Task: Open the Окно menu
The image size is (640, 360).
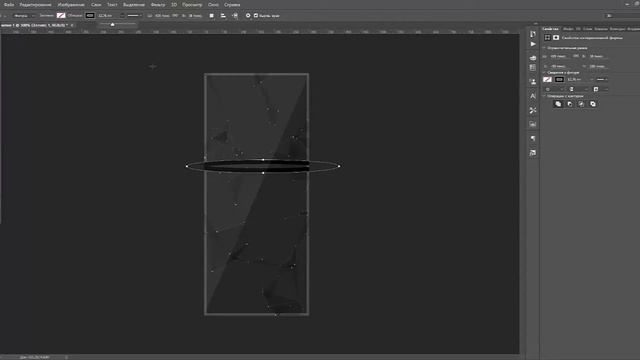Action: click(x=213, y=4)
